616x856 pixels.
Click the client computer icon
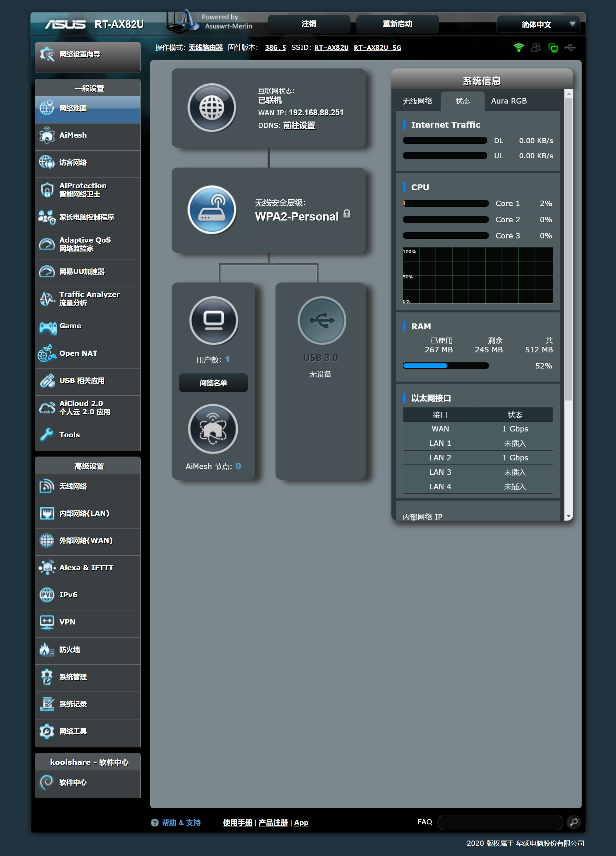(x=214, y=320)
